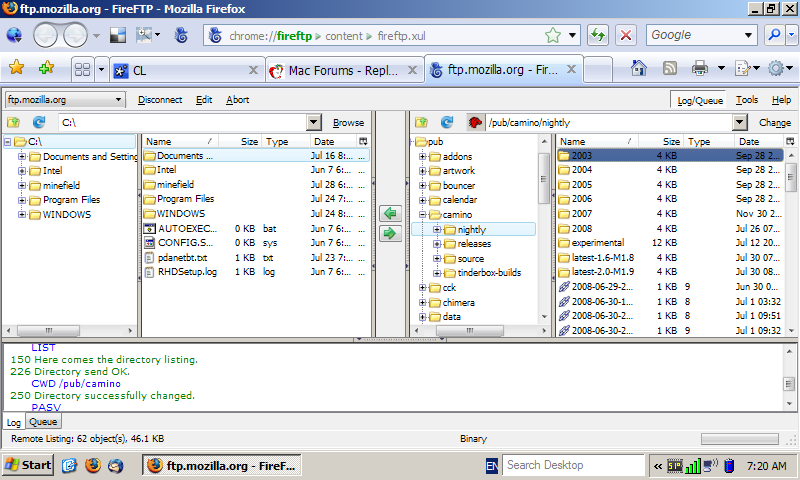This screenshot has width=800, height=480.
Task: Click the download green left arrow button
Action: tap(390, 213)
